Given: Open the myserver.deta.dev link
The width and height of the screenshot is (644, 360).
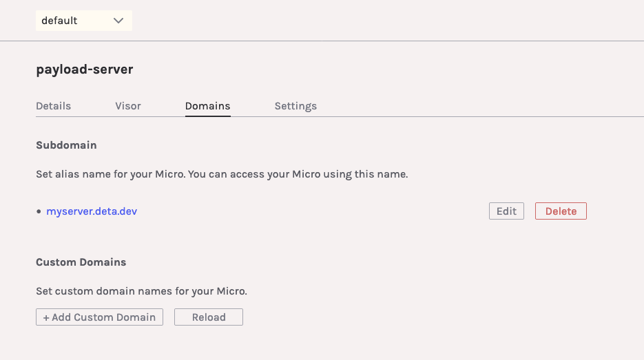Looking at the screenshot, I should click(92, 211).
